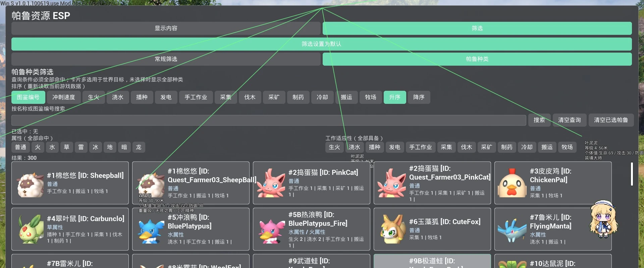Click the #3 ChickenPal chicken icon
This screenshot has height=268, width=644.
(512, 183)
